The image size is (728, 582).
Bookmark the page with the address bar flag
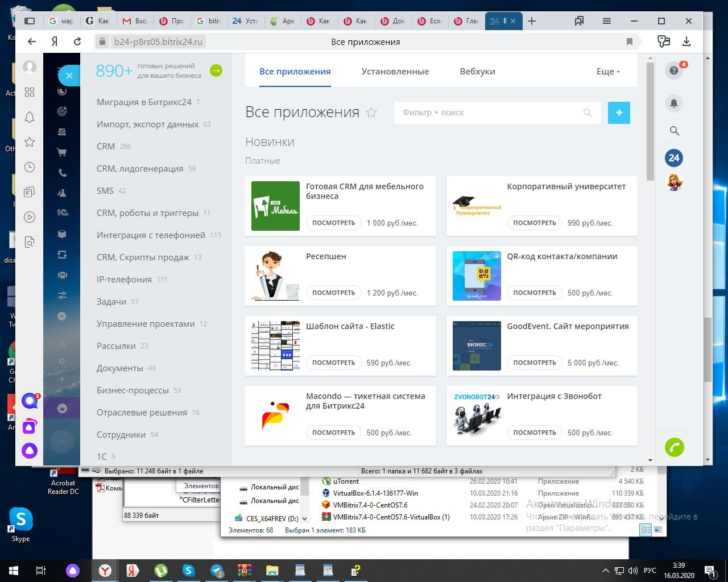630,41
